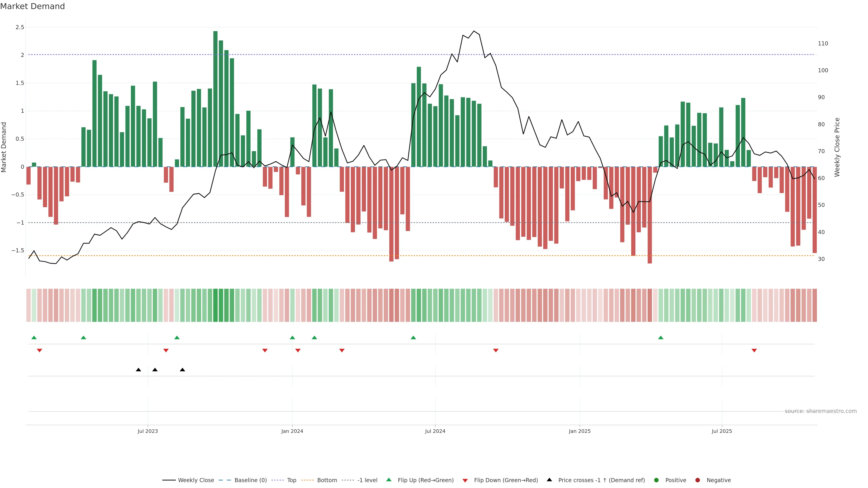Image resolution: width=868 pixels, height=488 pixels.
Task: Click the Flip Down red triangle legend icon
Action: (465, 480)
